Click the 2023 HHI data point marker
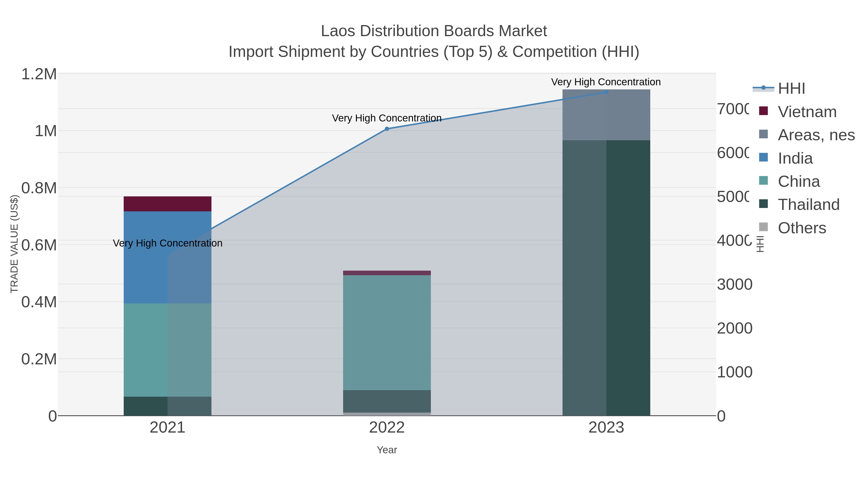 click(x=606, y=92)
